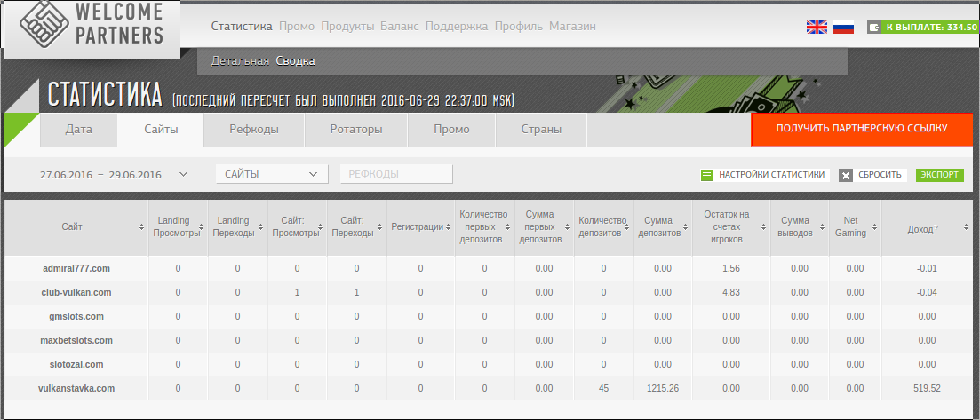Switch to Сводка submenu
The height and width of the screenshot is (420, 980).
[x=296, y=61]
